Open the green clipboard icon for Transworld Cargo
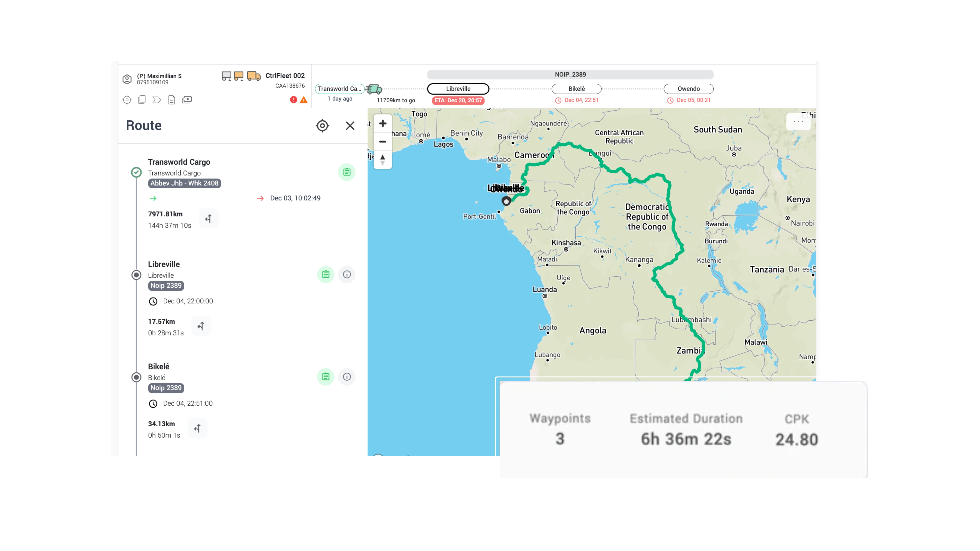 (347, 172)
